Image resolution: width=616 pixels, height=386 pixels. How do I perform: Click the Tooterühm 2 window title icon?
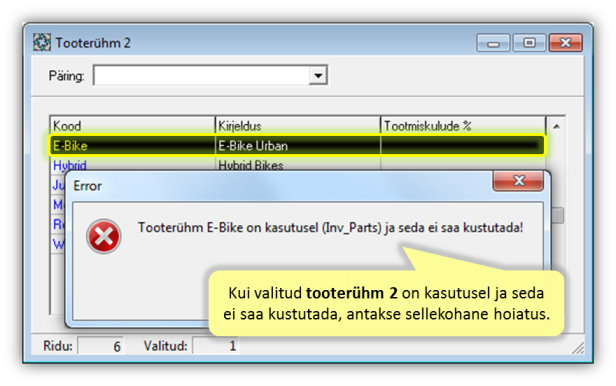(42, 42)
